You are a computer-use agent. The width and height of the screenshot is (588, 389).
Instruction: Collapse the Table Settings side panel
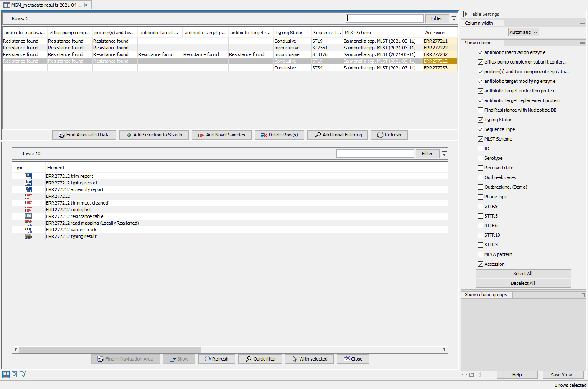[465, 14]
